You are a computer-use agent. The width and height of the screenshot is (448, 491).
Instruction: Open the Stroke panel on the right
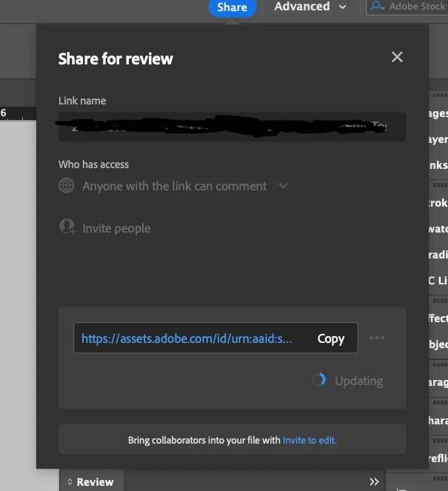pos(438,203)
